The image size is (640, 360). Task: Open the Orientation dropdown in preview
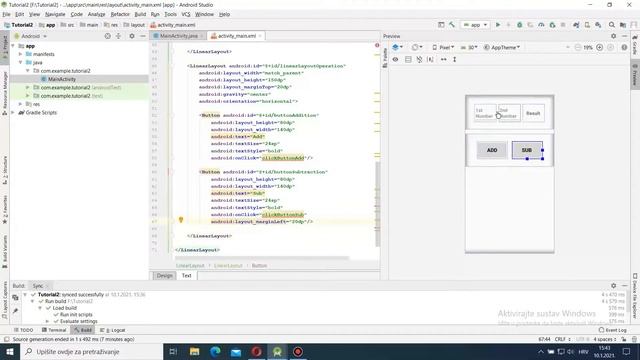pos(417,47)
